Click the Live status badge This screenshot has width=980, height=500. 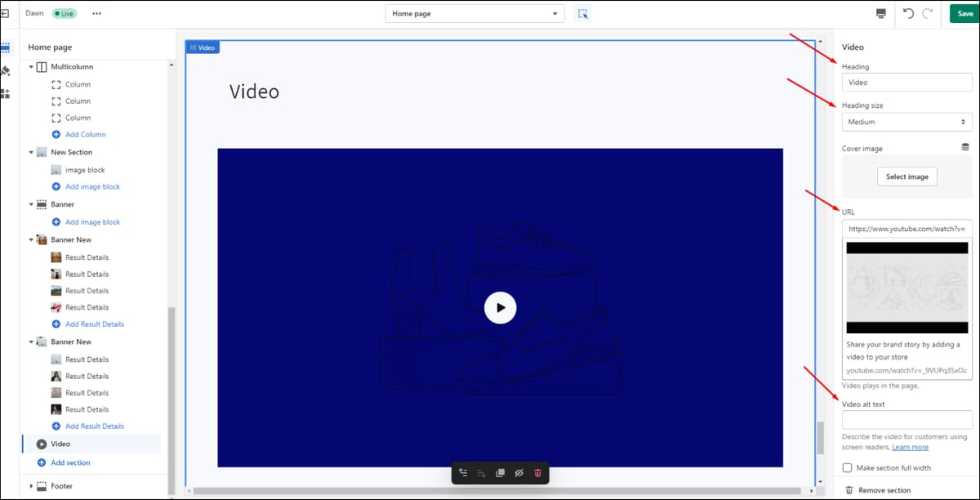pos(64,14)
